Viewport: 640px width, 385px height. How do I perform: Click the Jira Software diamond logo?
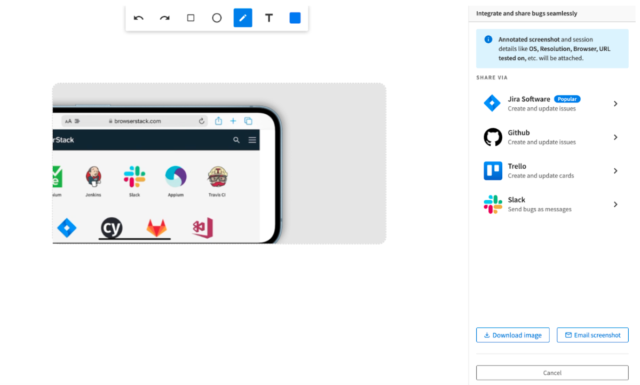coord(492,103)
